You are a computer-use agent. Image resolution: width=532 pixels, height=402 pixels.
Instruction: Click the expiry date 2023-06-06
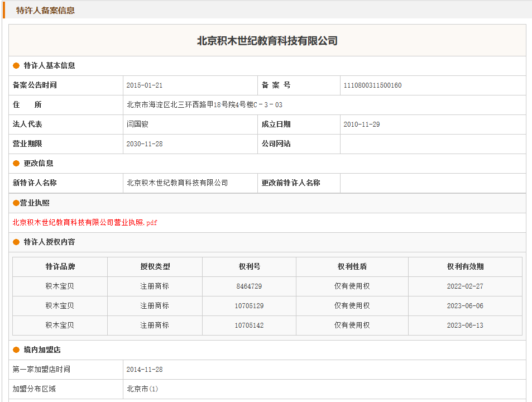(465, 306)
